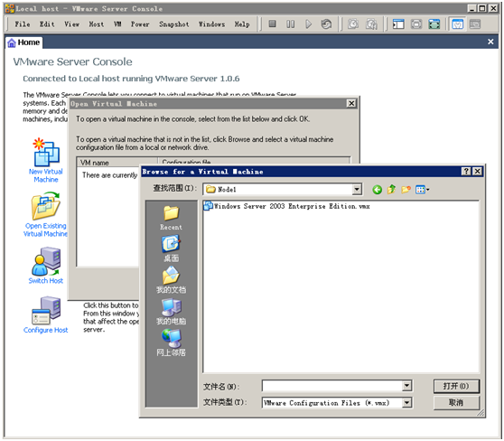The image size is (504, 441).
Task: Click the Home tab house icon
Action: click(x=12, y=42)
